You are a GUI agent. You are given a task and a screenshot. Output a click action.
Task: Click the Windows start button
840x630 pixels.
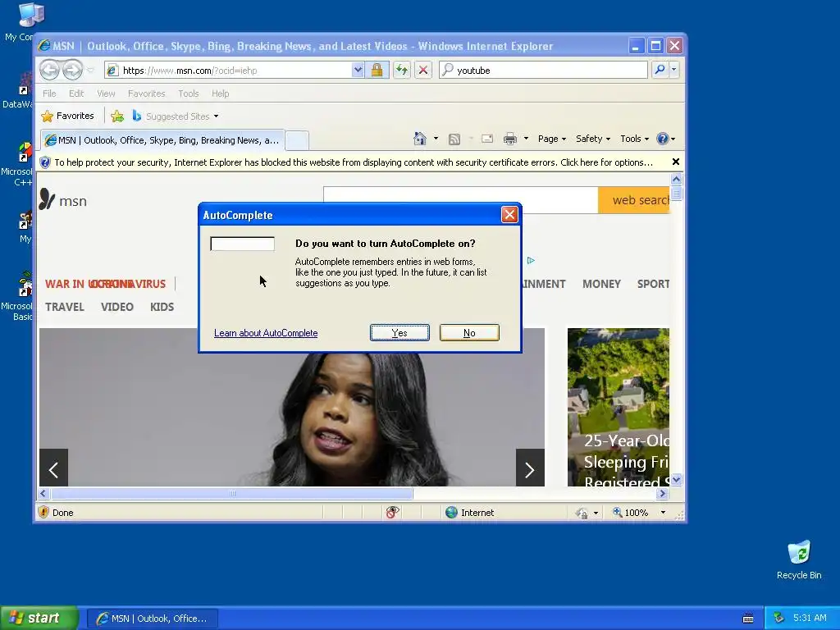39,619
